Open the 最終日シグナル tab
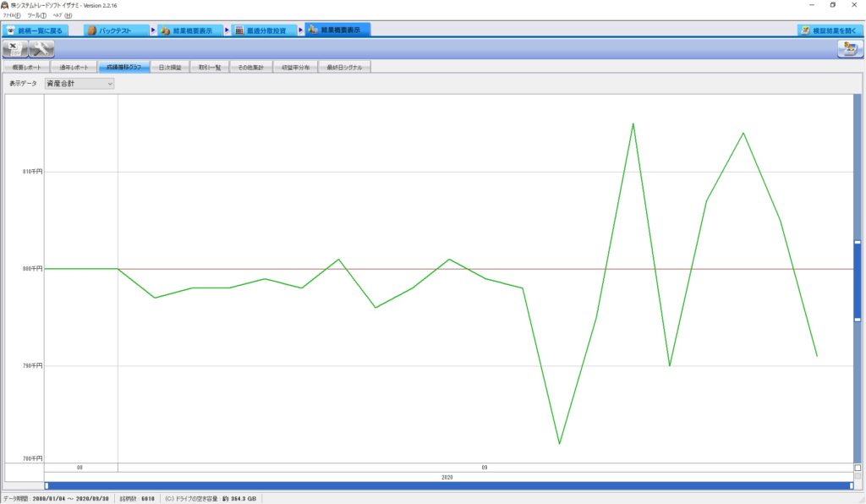Viewport: 866px width, 504px height. [x=343, y=67]
